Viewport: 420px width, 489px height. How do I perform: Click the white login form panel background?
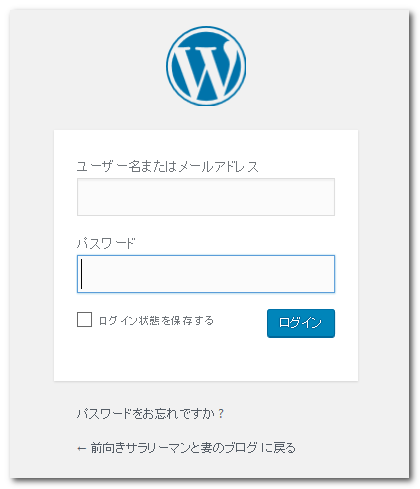click(x=206, y=360)
